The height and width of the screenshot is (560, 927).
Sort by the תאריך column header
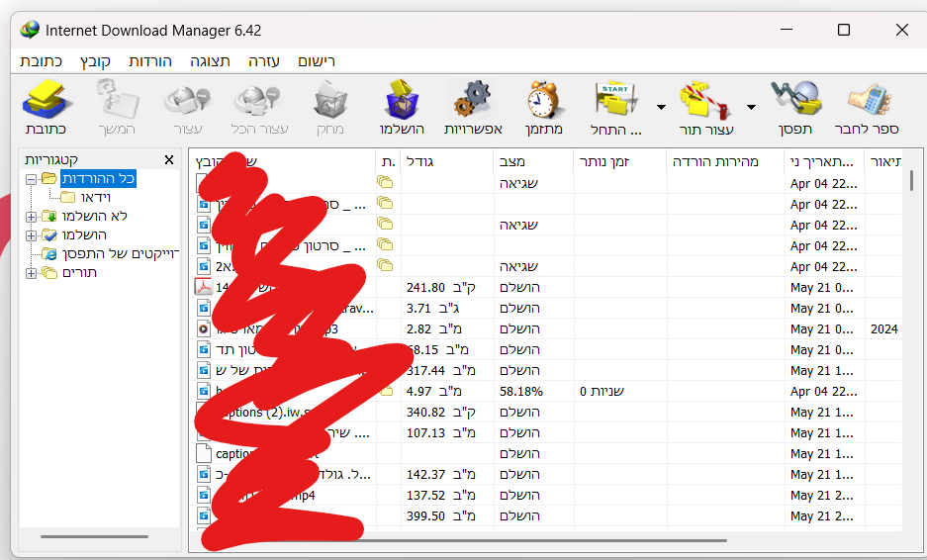coord(823,161)
